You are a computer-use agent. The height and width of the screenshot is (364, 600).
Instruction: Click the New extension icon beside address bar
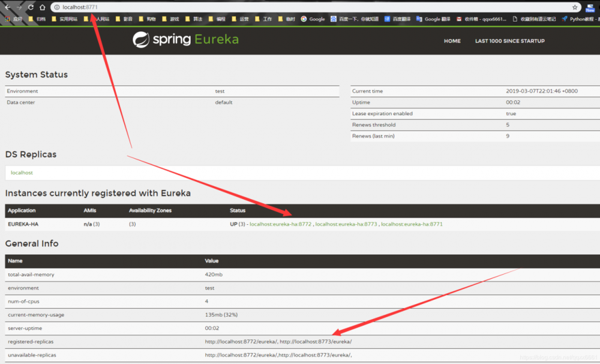pos(590,8)
